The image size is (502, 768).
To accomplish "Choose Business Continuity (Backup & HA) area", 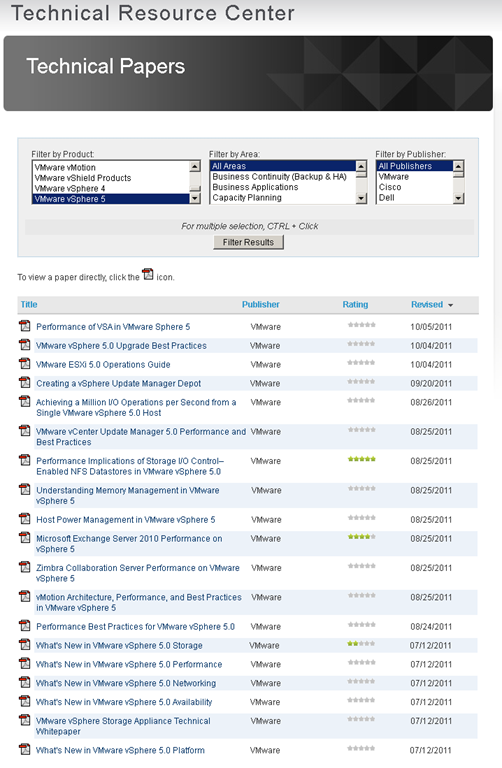I will point(283,176).
